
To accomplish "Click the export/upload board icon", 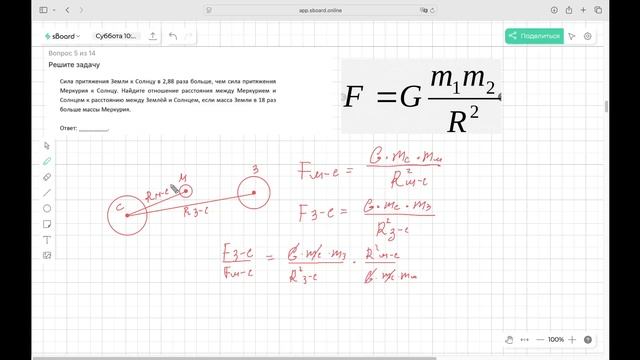I will [153, 36].
